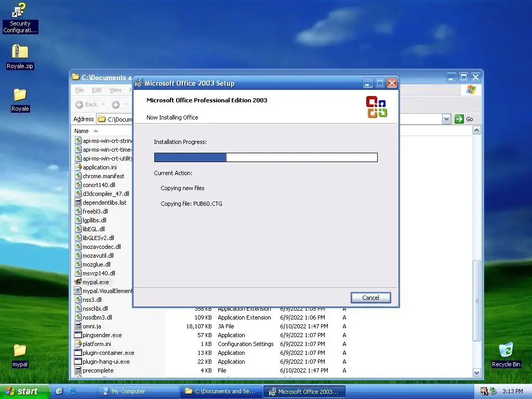Switch to C:\Documents and Se... taskbar button
The image size is (532, 399).
coord(220,391)
